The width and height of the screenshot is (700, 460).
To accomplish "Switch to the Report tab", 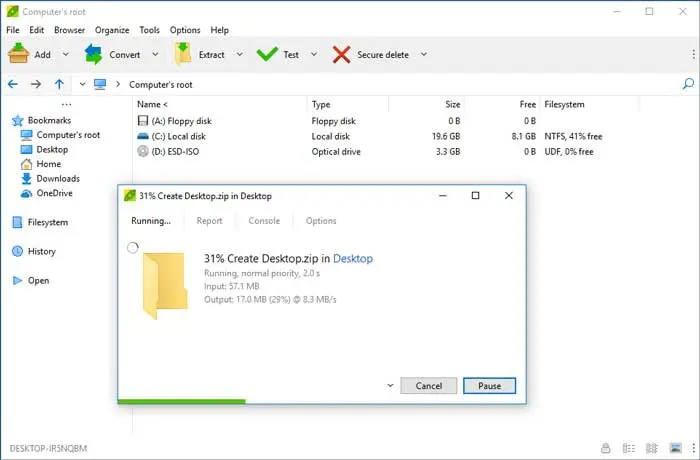I will click(x=209, y=221).
